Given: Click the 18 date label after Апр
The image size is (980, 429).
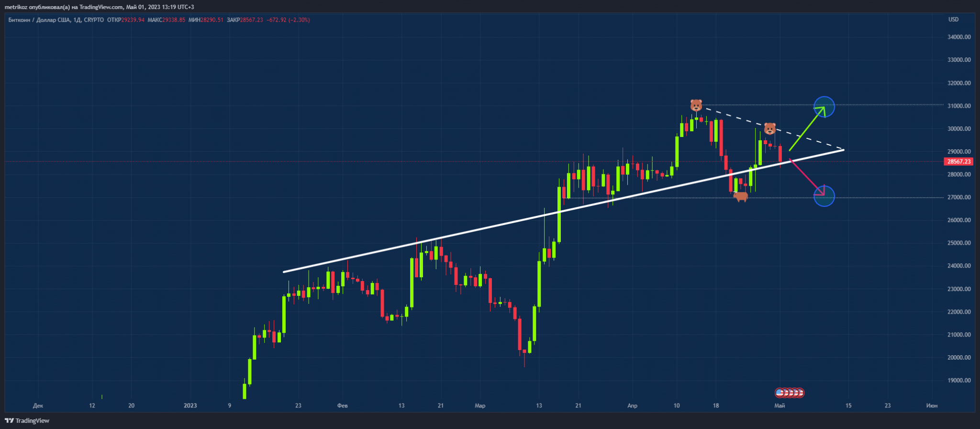Looking at the screenshot, I should point(716,406).
